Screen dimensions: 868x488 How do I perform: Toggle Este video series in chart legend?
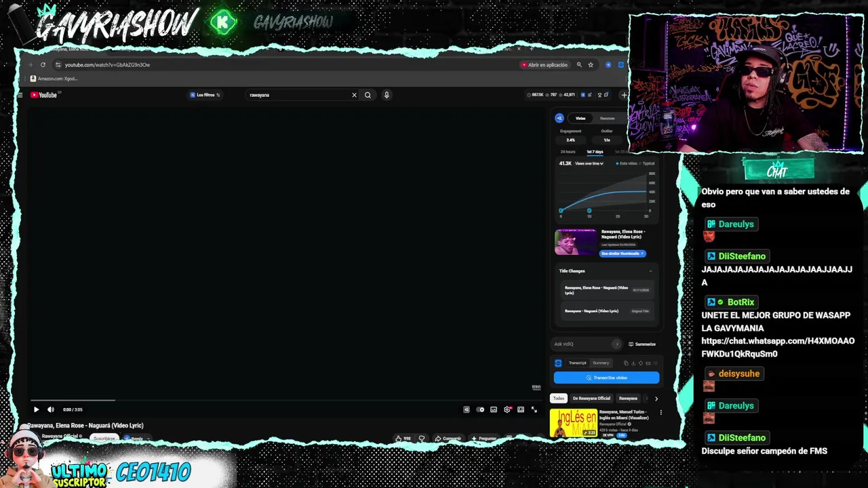pyautogui.click(x=627, y=163)
